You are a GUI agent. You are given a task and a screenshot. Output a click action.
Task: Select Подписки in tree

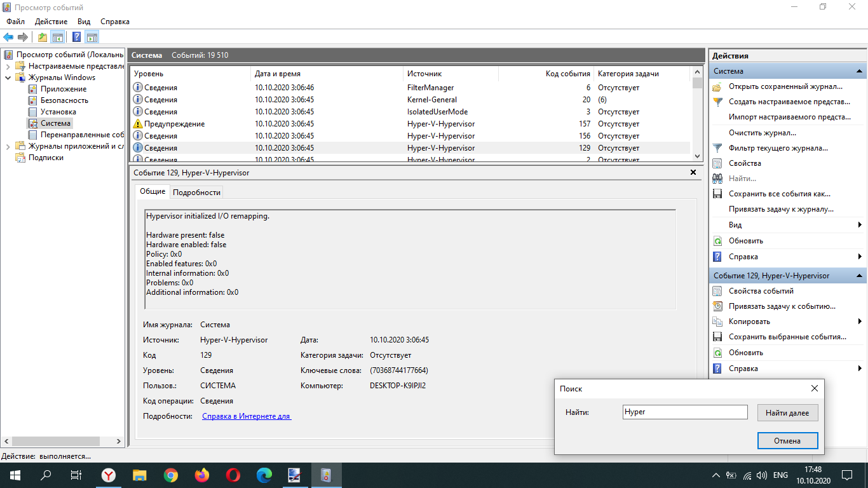[x=46, y=158]
